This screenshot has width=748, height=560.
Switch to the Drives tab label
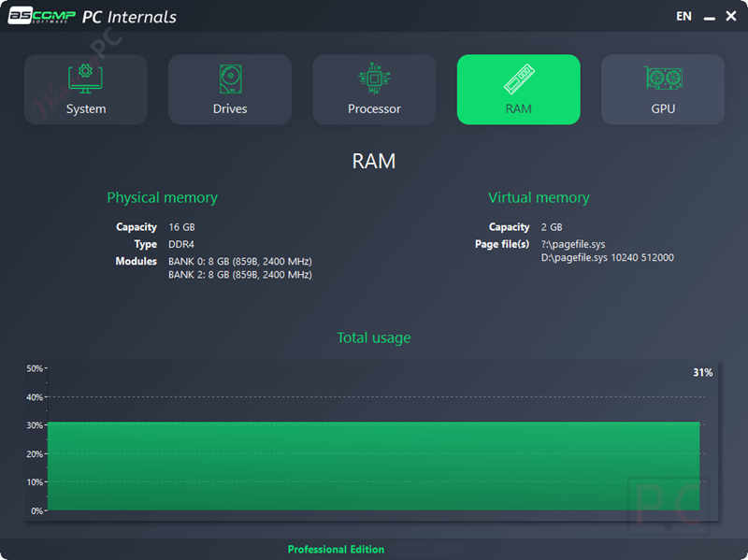[230, 108]
